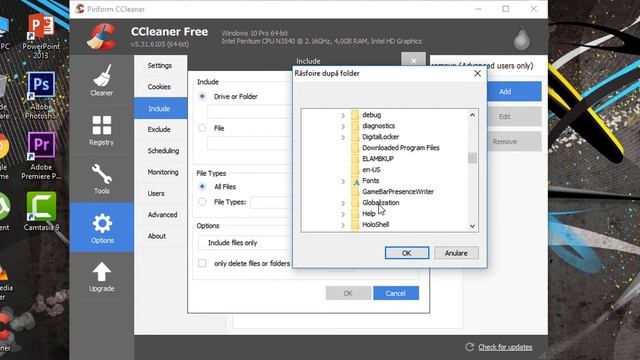The height and width of the screenshot is (360, 640).
Task: Click the pear icon in header
Action: point(521,39)
